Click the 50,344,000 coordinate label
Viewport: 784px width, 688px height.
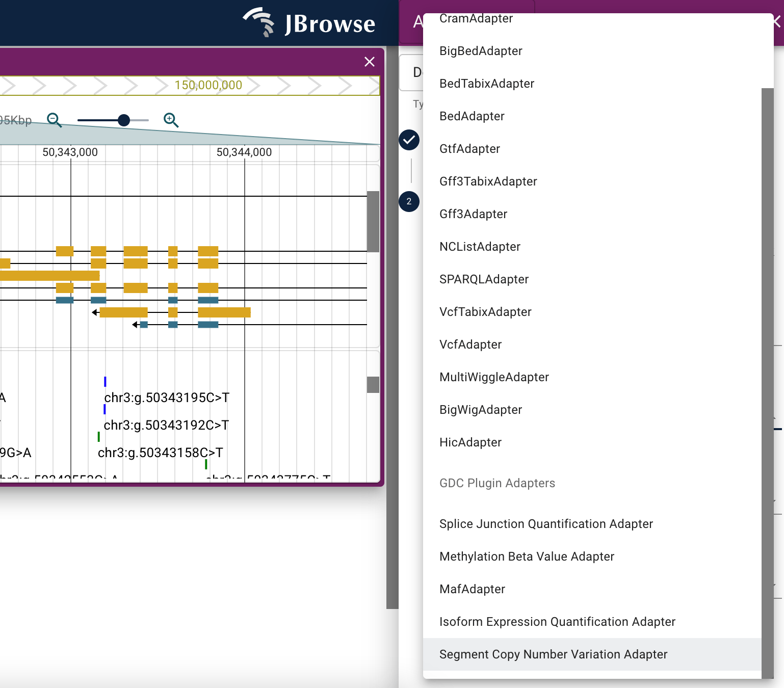click(x=244, y=152)
